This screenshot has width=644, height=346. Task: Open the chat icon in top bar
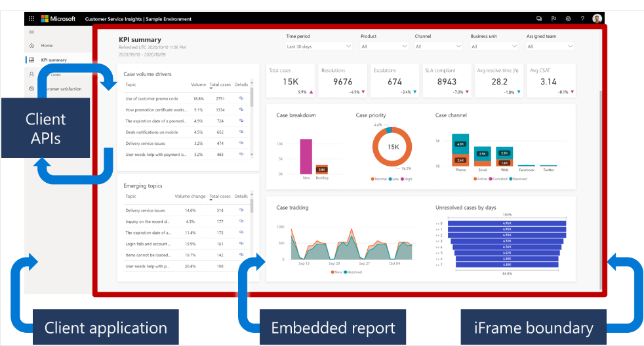(x=539, y=19)
